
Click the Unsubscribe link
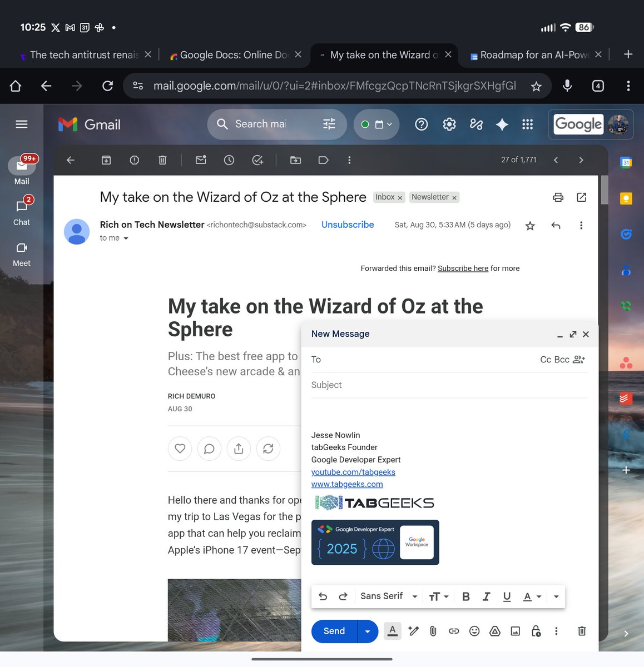(x=347, y=225)
